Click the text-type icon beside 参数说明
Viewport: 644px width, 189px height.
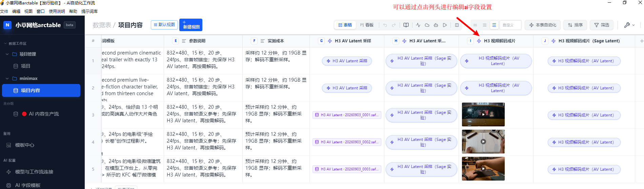pos(184,41)
